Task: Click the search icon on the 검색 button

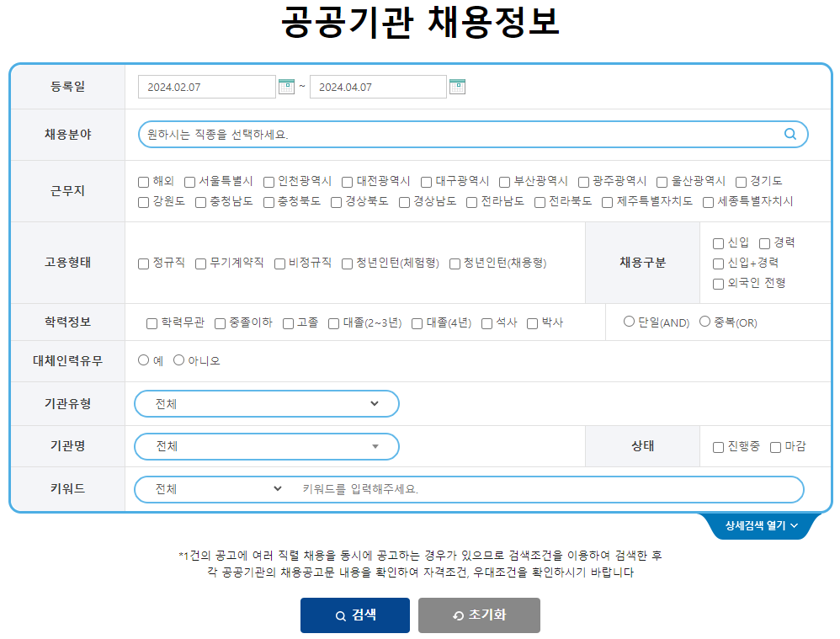Action: pos(340,615)
